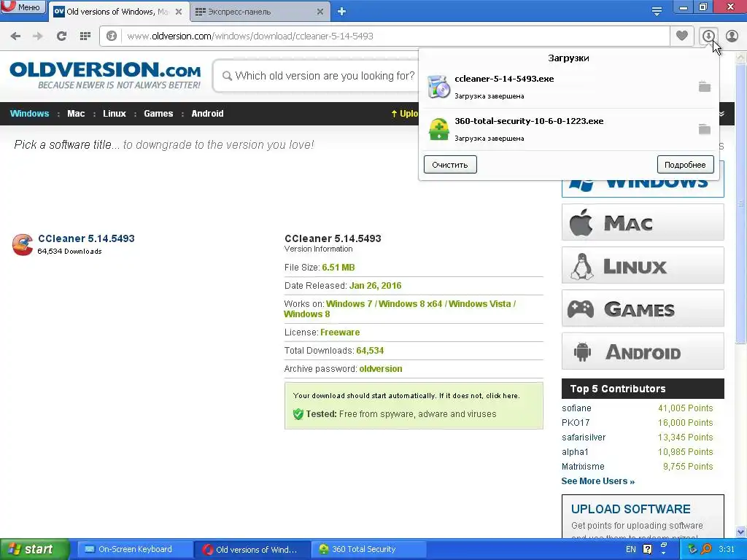Click the Opera taskbar item
Viewport: 747px width, 560px height.
coord(250,549)
